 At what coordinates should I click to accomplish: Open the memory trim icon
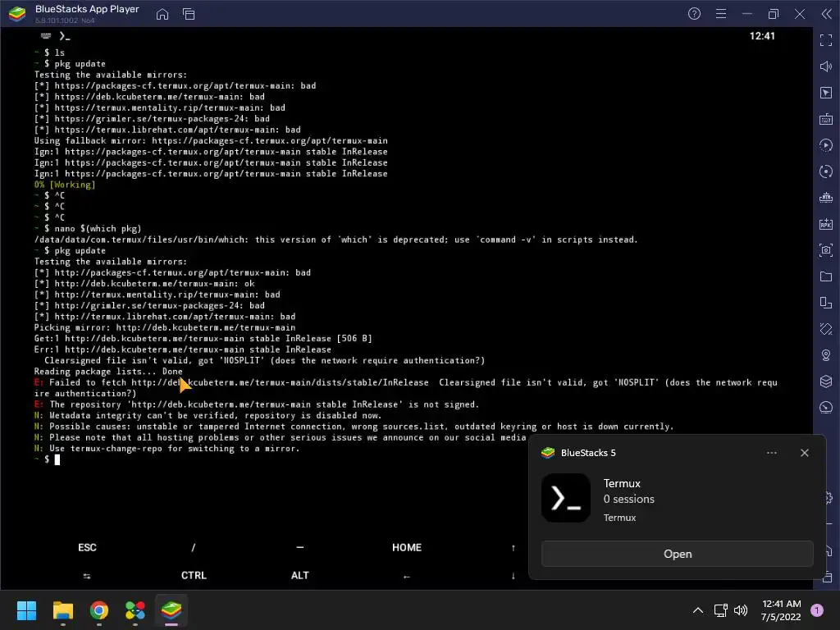tap(826, 198)
